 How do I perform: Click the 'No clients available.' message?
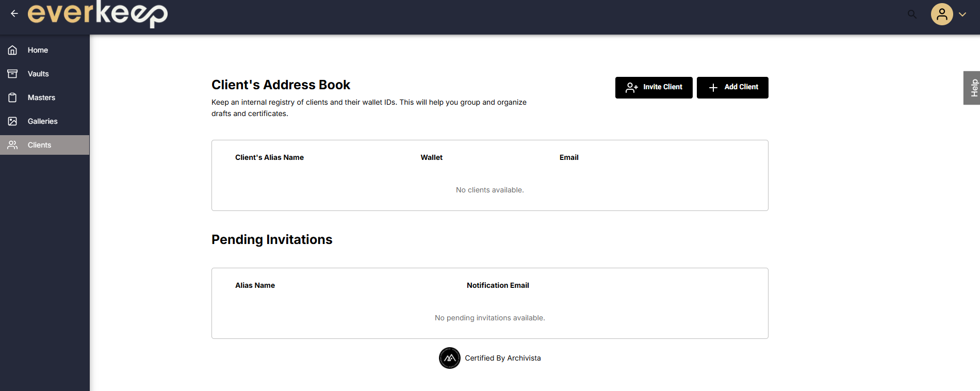490,190
